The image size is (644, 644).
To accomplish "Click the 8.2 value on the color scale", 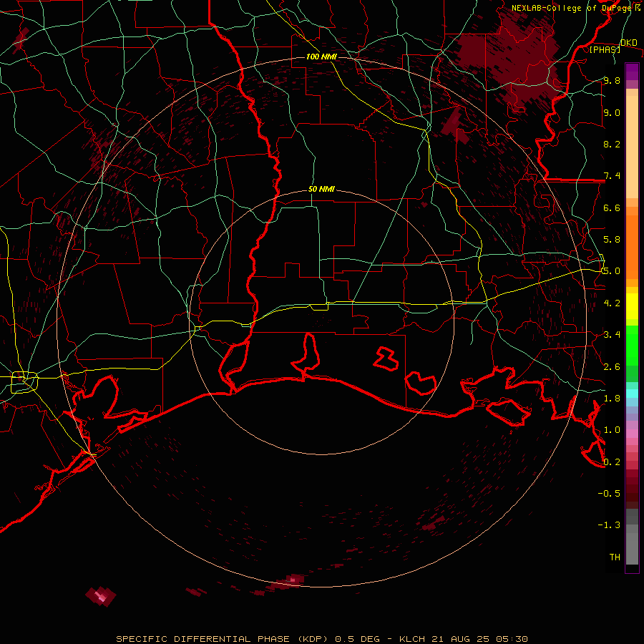I will pyautogui.click(x=612, y=144).
